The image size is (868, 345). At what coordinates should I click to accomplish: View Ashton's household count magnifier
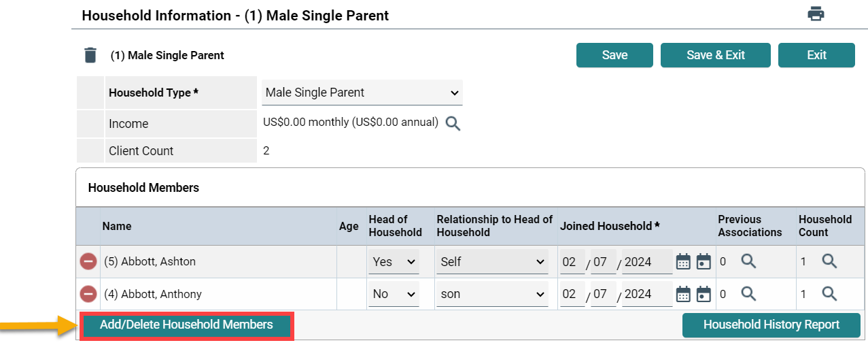(x=829, y=261)
